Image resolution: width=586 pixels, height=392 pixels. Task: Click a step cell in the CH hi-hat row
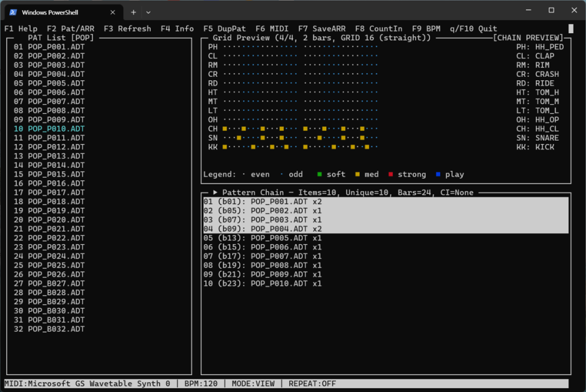tap(225, 129)
